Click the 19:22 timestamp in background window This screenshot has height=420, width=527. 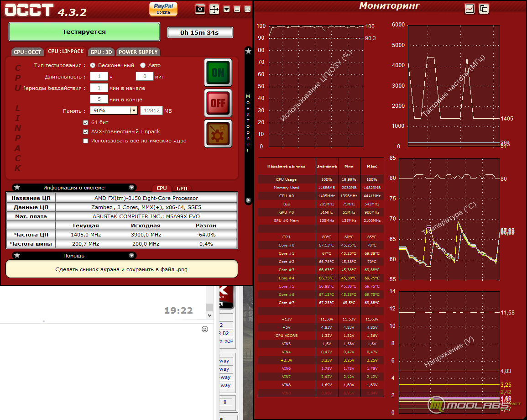click(x=178, y=310)
